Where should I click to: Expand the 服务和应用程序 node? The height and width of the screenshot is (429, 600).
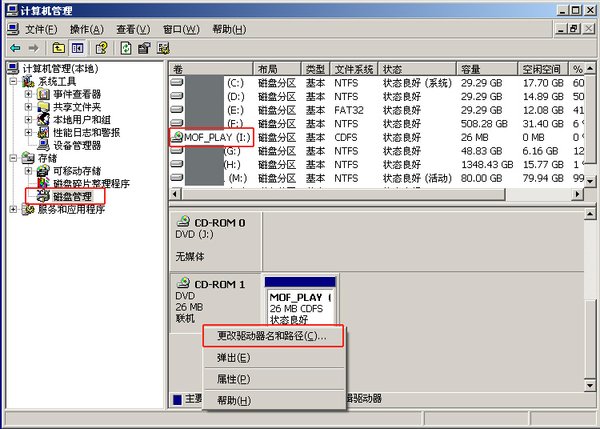coord(13,209)
